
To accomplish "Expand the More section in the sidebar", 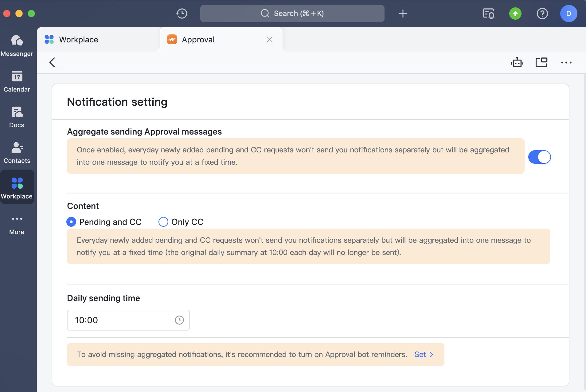I will click(x=17, y=223).
